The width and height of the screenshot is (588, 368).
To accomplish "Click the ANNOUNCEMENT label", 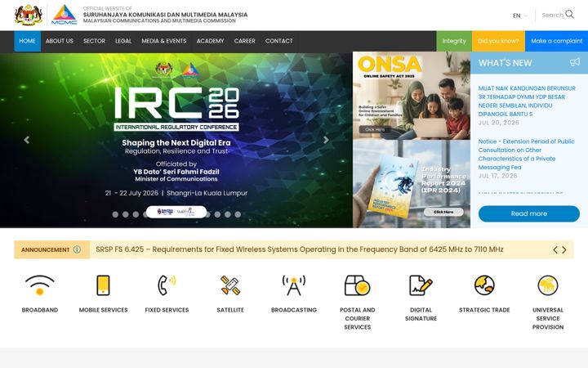I will [46, 249].
